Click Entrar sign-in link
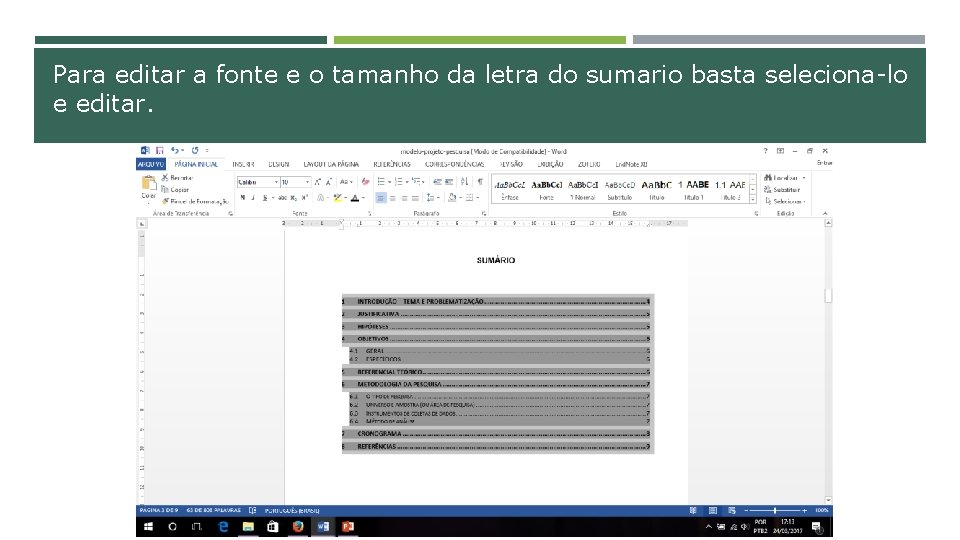The width and height of the screenshot is (960, 540). 824,163
